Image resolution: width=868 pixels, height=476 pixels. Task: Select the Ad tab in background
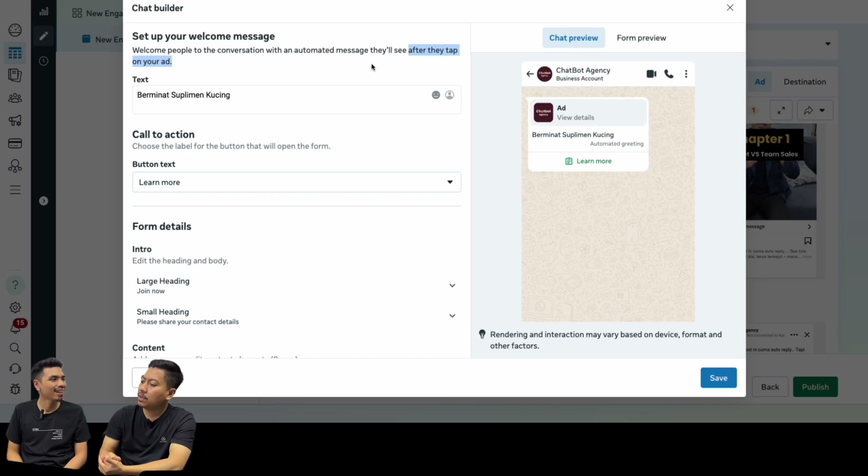[759, 82]
